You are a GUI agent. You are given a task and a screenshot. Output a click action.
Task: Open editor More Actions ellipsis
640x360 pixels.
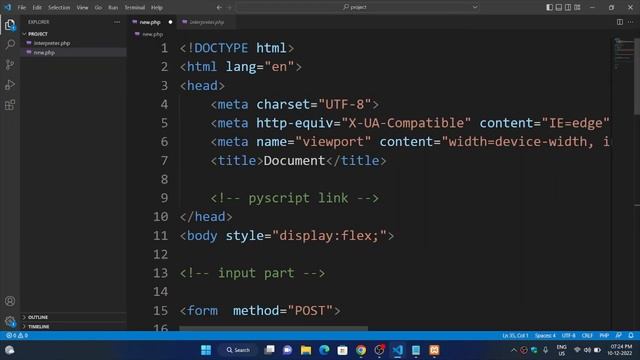click(631, 22)
